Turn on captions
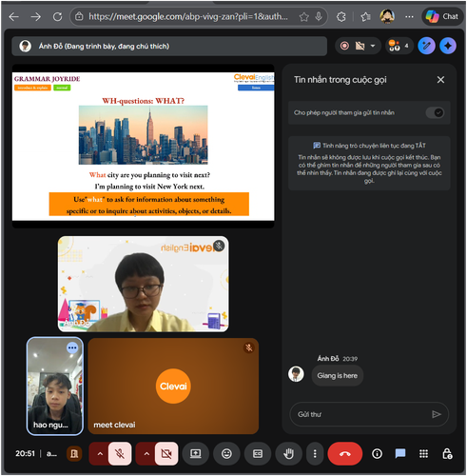Image resolution: width=467 pixels, height=476 pixels. click(x=258, y=454)
